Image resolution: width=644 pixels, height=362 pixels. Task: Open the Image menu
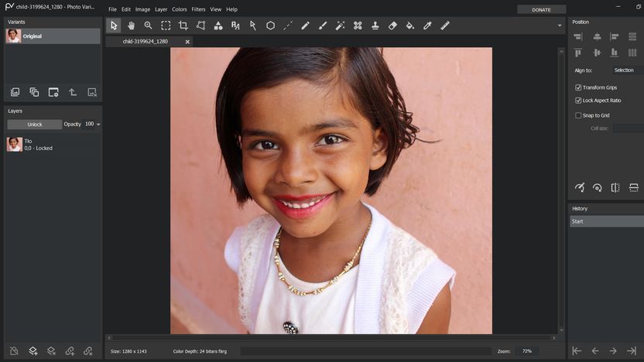pos(142,9)
